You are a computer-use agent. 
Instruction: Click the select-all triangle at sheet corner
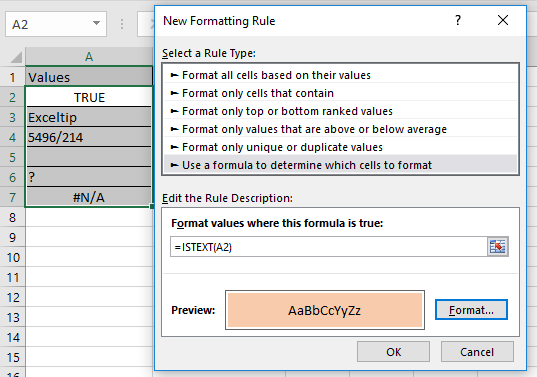tap(16, 57)
